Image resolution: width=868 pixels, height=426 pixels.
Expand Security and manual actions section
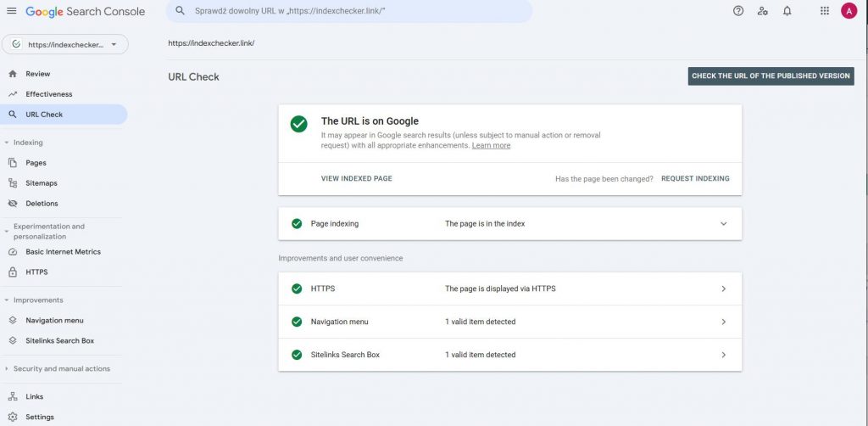(8, 369)
